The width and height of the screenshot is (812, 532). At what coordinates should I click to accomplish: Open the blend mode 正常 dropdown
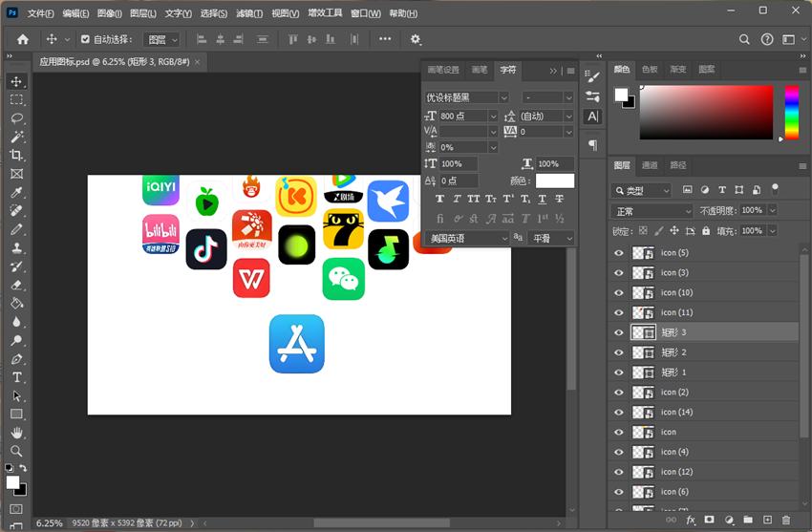click(652, 211)
